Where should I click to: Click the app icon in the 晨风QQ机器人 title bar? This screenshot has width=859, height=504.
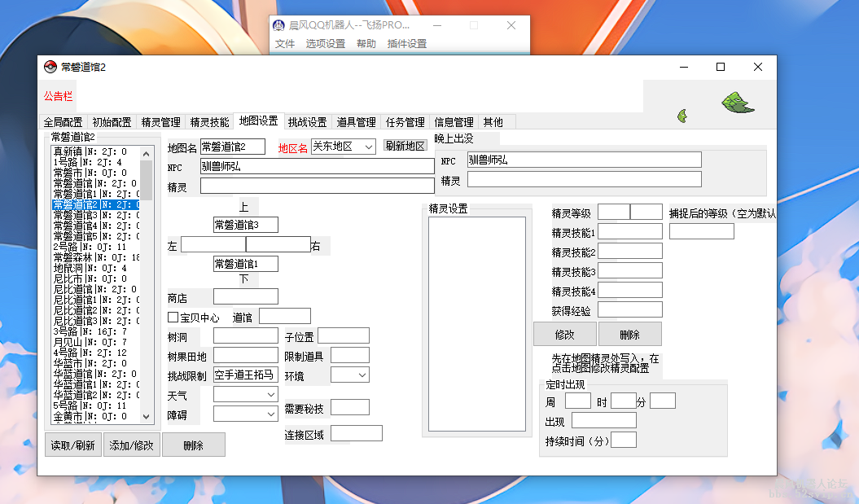(278, 25)
